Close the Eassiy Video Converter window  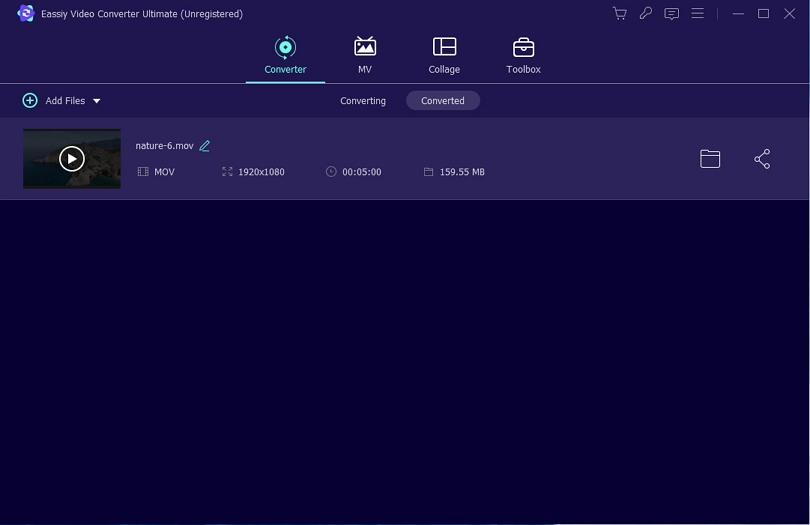tap(789, 13)
